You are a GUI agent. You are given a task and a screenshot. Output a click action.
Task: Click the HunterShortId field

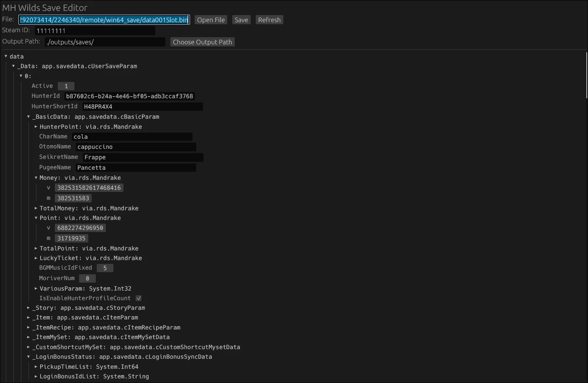[x=143, y=107]
